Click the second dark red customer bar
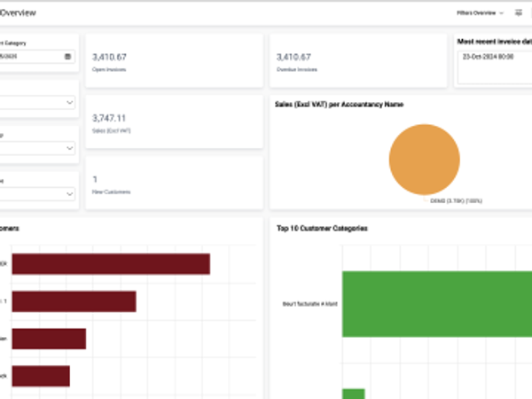Image resolution: width=532 pixels, height=399 pixels. [74, 301]
